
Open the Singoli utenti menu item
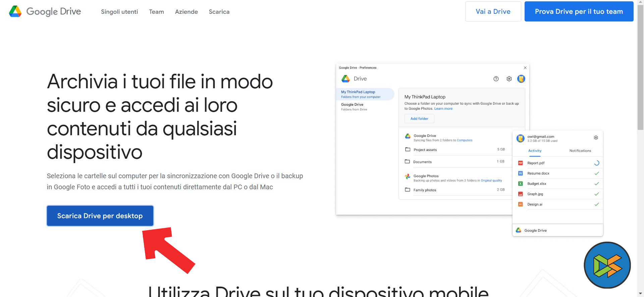click(x=119, y=12)
